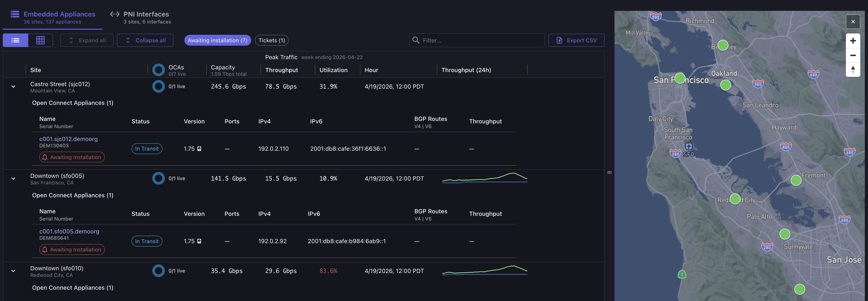Select the Fremont site marker on map
Screen dimensions: 868x301
pos(796,180)
